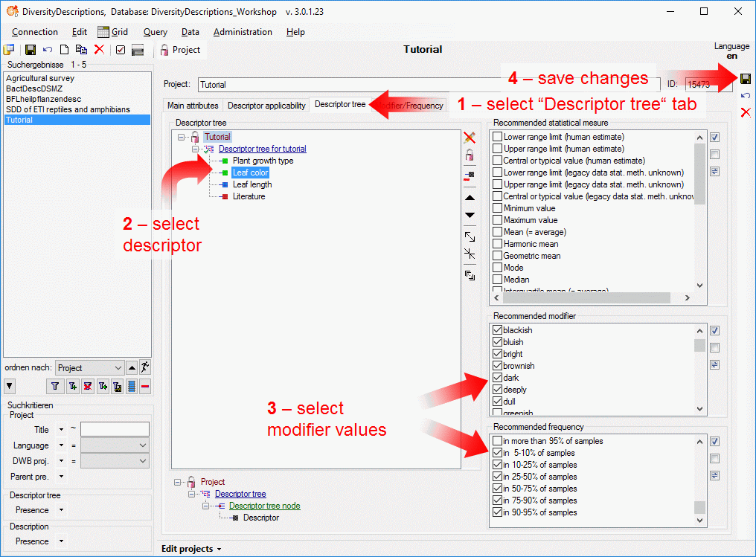Click the expand-all arrows icon beside tree

tap(470, 236)
